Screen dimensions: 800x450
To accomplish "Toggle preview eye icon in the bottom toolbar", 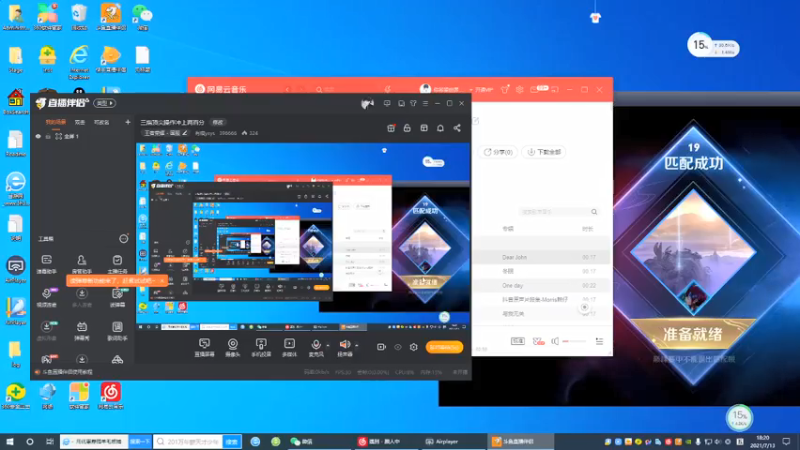I will pyautogui.click(x=397, y=347).
